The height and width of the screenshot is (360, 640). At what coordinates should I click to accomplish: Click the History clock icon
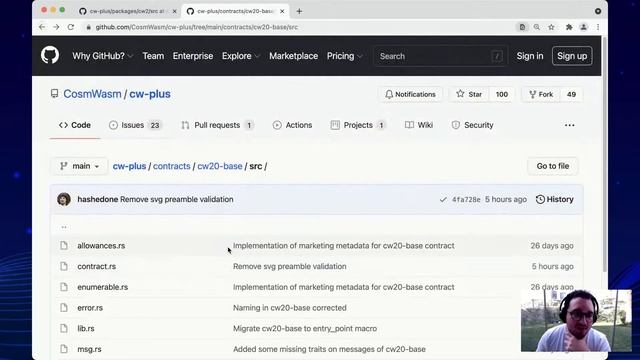[x=540, y=199]
